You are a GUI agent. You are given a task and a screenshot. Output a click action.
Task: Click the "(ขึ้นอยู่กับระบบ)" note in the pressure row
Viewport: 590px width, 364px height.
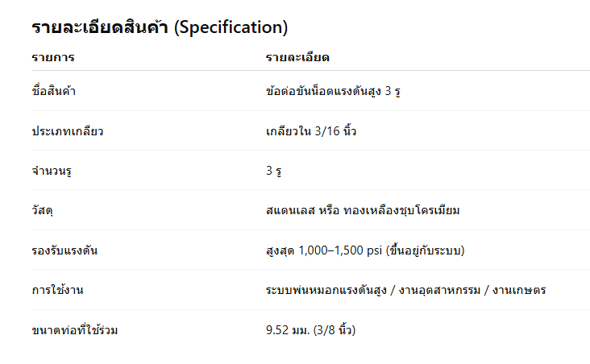coord(426,250)
